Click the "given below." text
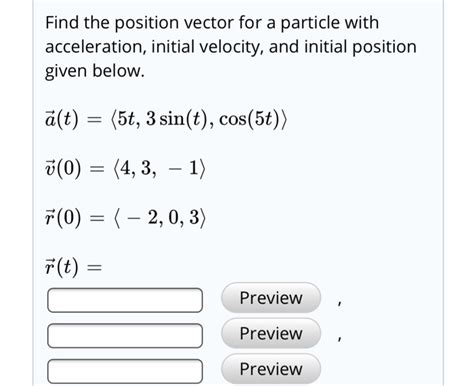Screen dimensions: 474x386 (x=95, y=71)
